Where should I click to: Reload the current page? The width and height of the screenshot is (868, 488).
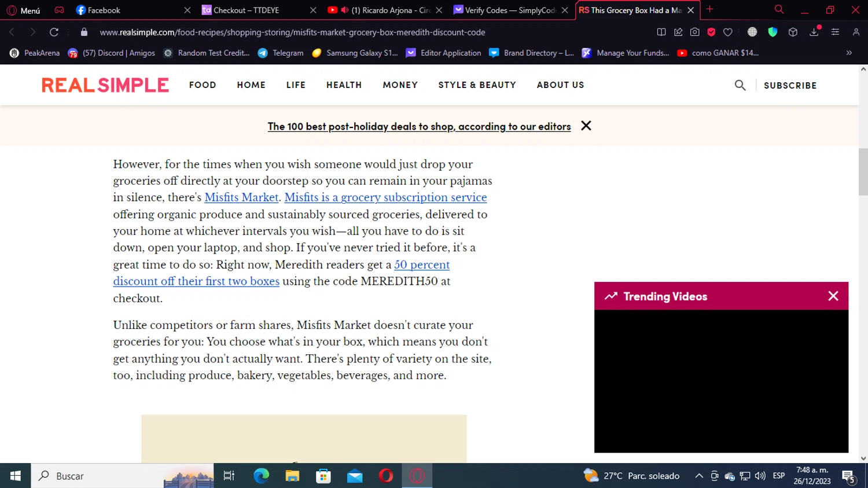pos(54,32)
